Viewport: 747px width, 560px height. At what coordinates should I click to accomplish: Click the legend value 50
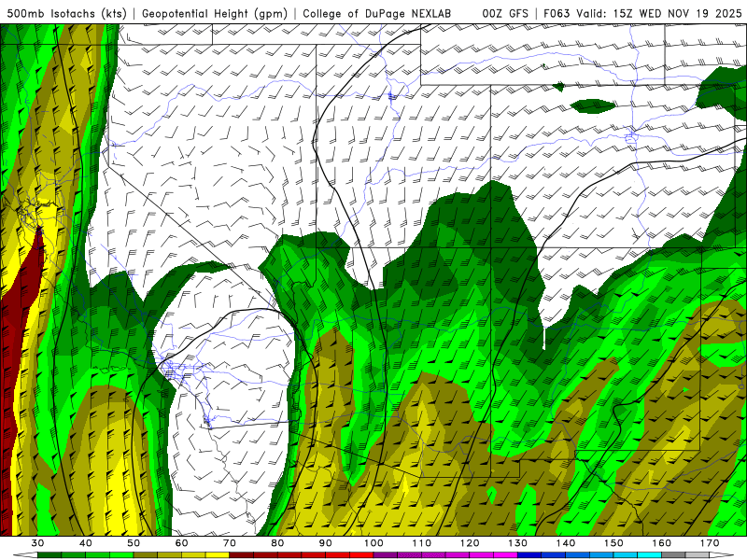tap(134, 543)
